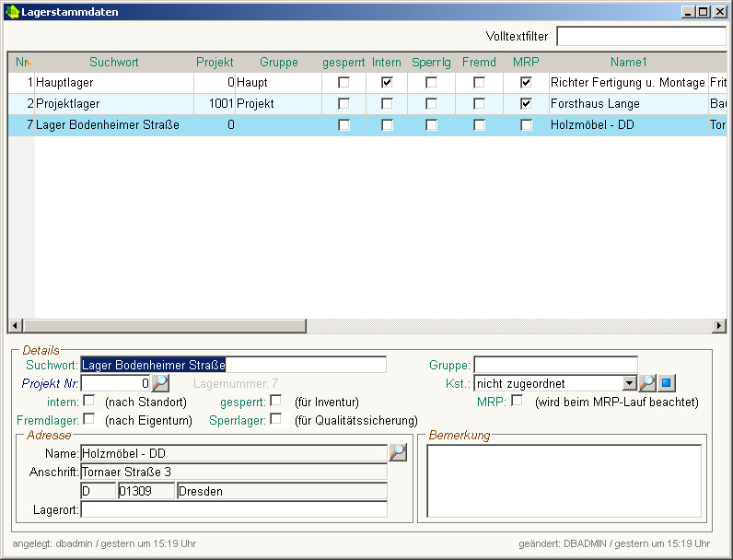The height and width of the screenshot is (560, 733).
Task: Sort by Projekt column header
Action: pos(215,62)
